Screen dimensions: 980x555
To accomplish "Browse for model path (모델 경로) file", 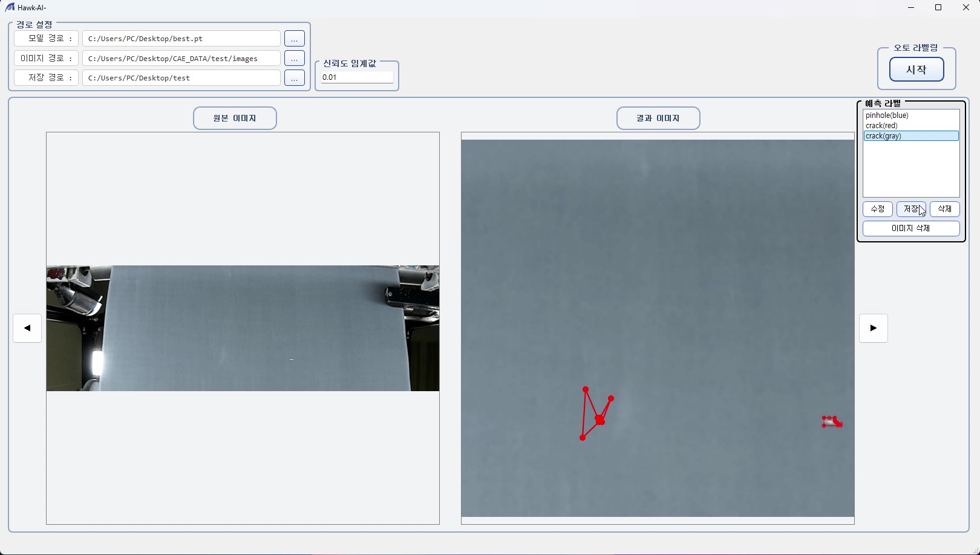I will coord(295,39).
